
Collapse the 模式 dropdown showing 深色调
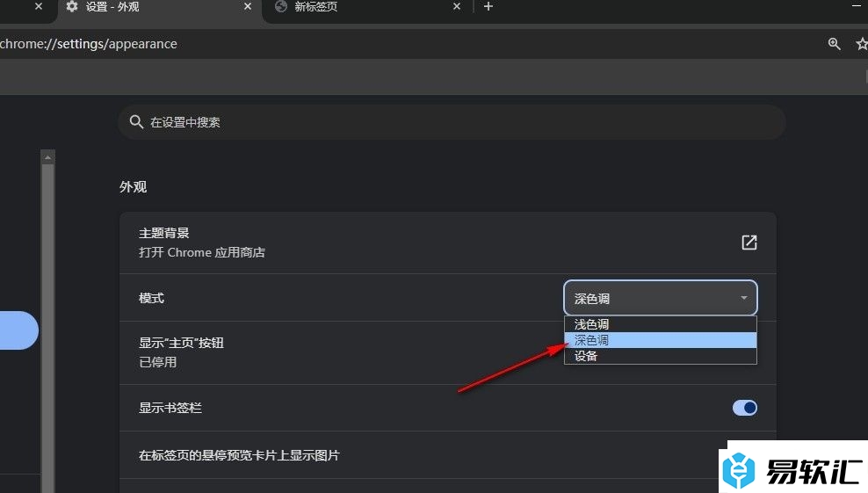click(x=661, y=298)
